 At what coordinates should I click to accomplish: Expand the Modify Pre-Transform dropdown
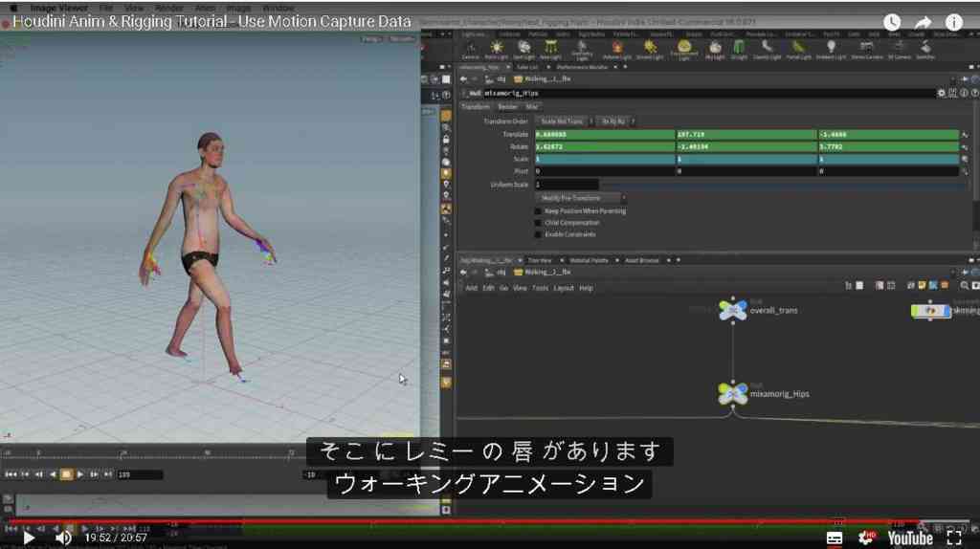(x=581, y=198)
